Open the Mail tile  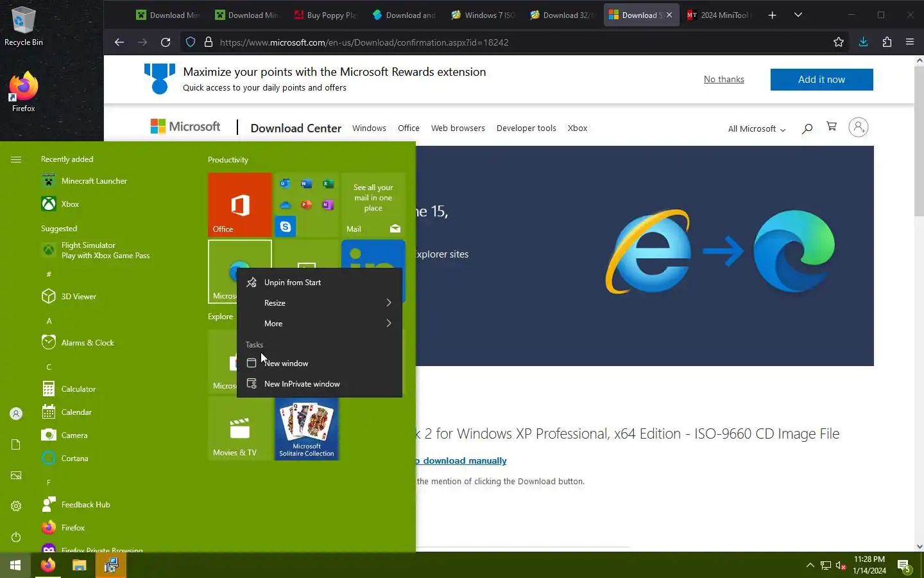(373, 205)
